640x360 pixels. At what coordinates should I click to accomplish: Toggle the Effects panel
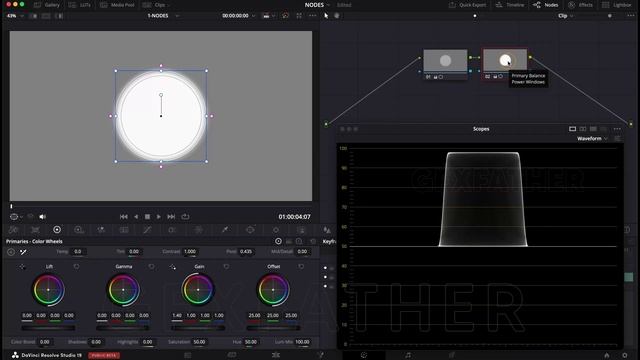[x=580, y=5]
